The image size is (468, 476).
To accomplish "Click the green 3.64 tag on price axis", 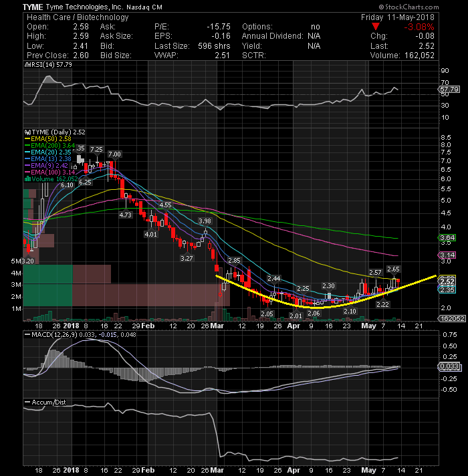I will pos(447,238).
